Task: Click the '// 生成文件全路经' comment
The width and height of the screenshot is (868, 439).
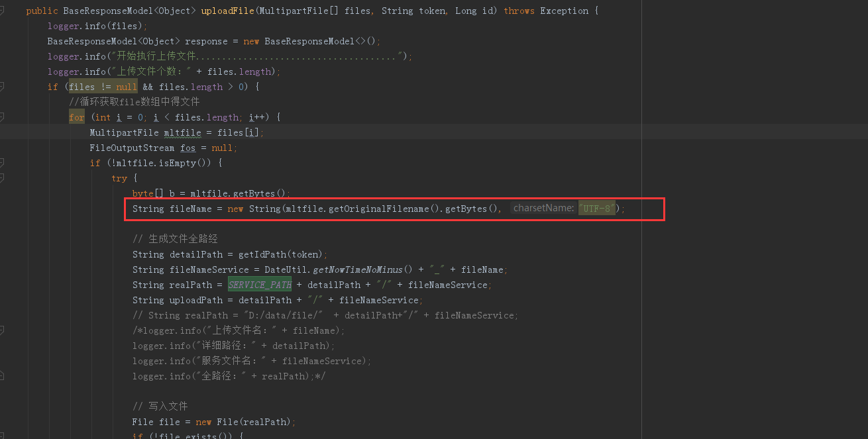Action: click(x=175, y=239)
